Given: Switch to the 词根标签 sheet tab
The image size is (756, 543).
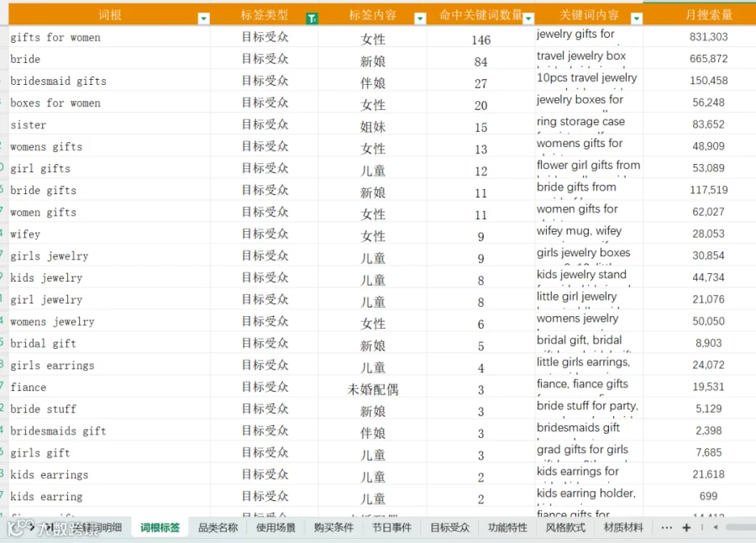Looking at the screenshot, I should pyautogui.click(x=160, y=528).
